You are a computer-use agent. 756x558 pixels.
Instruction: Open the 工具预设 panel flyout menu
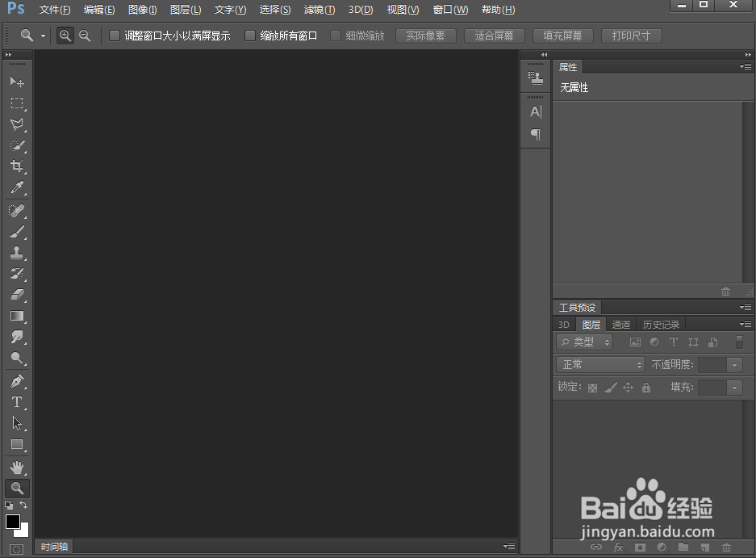[746, 307]
